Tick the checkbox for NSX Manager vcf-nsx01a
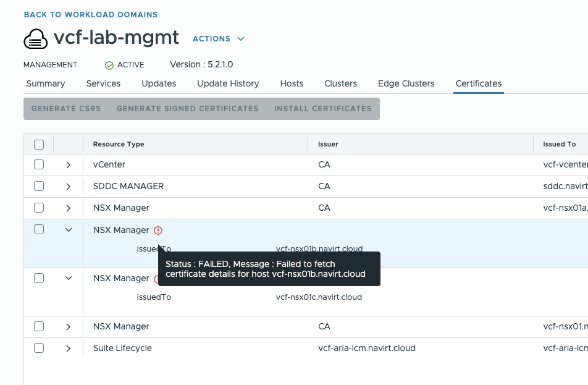This screenshot has height=385, width=588. pyautogui.click(x=39, y=208)
